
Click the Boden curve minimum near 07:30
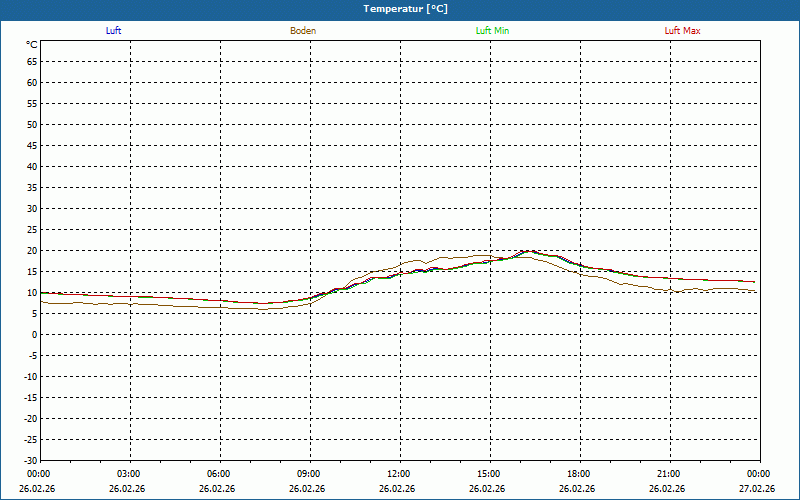click(261, 309)
